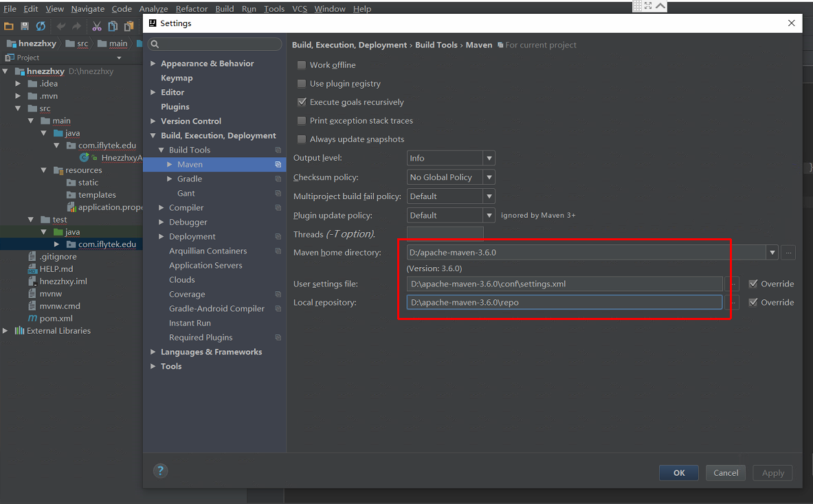
Task: Click the OK button
Action: pyautogui.click(x=679, y=473)
